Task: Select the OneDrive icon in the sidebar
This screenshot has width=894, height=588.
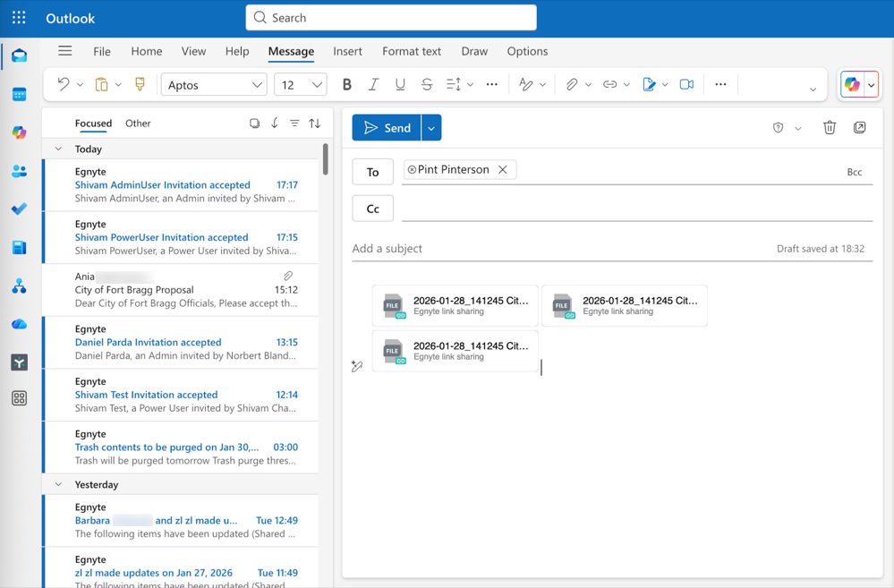Action: click(x=20, y=323)
